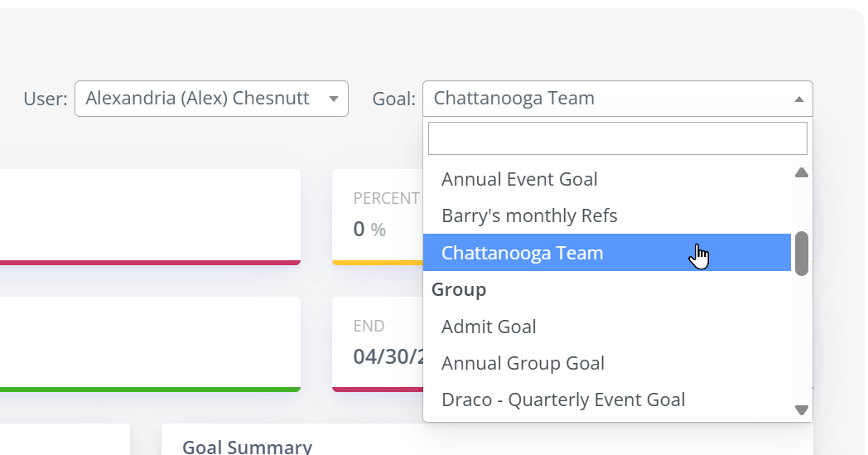Viewport: 868px width, 455px height.
Task: Click the PERCENT 0% stat card
Action: click(378, 217)
